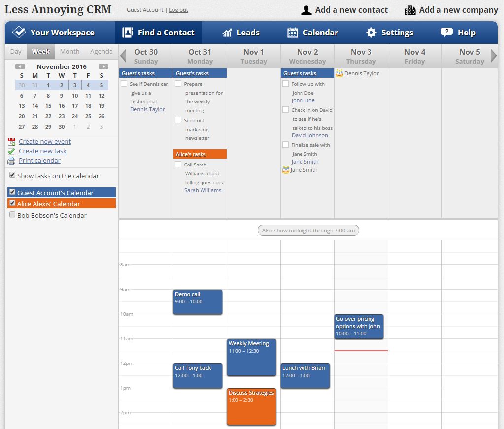Image resolution: width=504 pixels, height=429 pixels.
Task: Click the Nov 3 Thursday column header
Action: (x=361, y=56)
